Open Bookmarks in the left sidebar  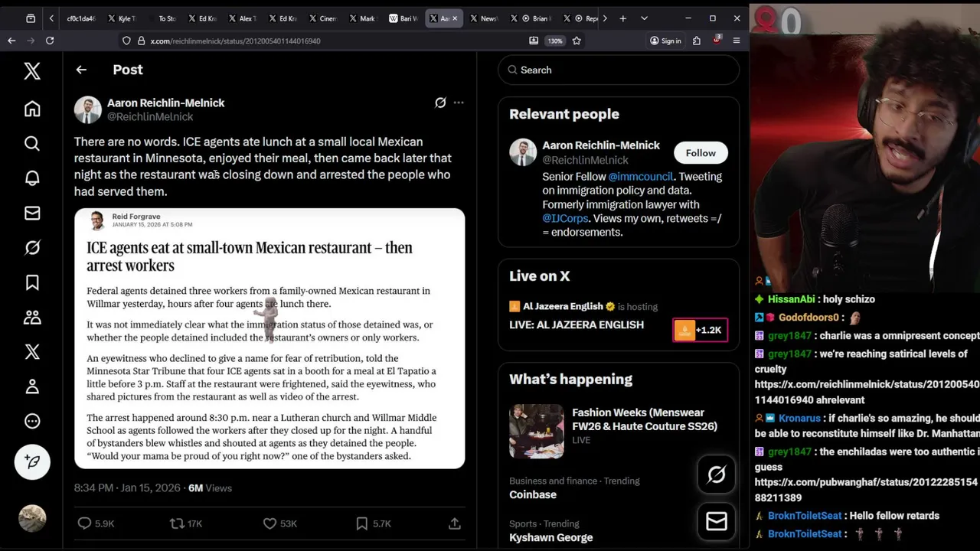click(x=32, y=282)
